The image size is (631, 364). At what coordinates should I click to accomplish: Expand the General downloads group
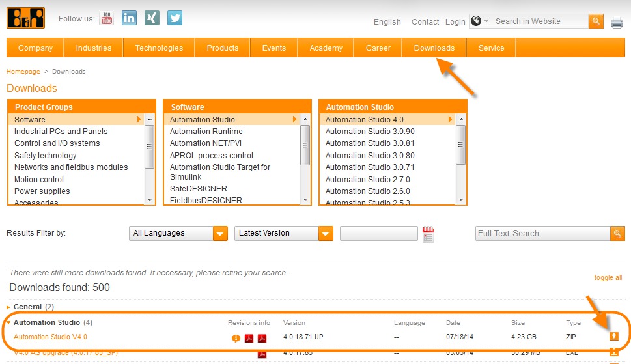pyautogui.click(x=8, y=307)
